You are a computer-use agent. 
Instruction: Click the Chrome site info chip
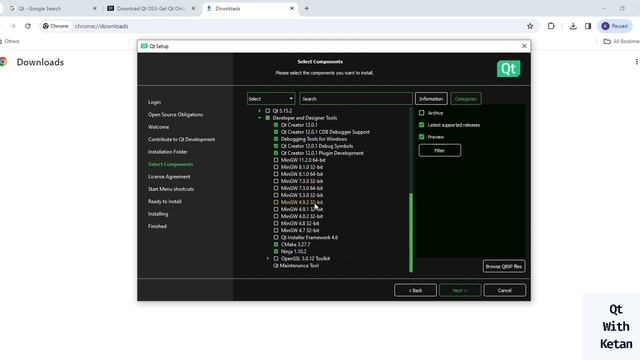point(56,26)
